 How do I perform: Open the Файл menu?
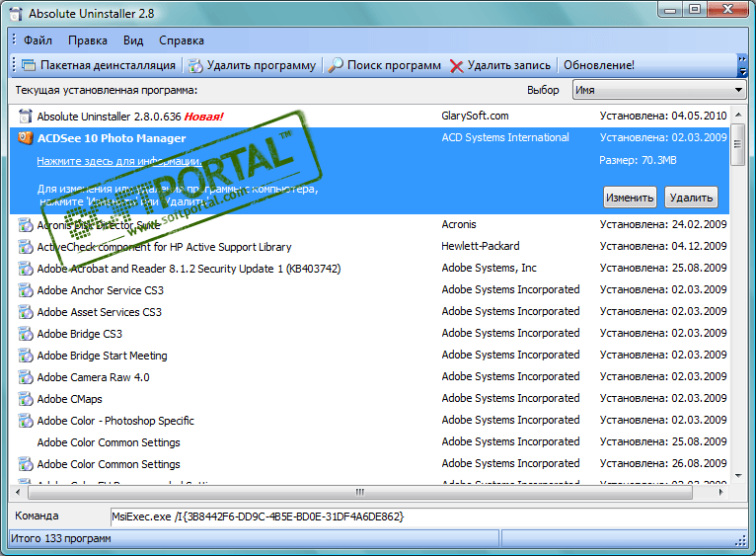pos(38,40)
